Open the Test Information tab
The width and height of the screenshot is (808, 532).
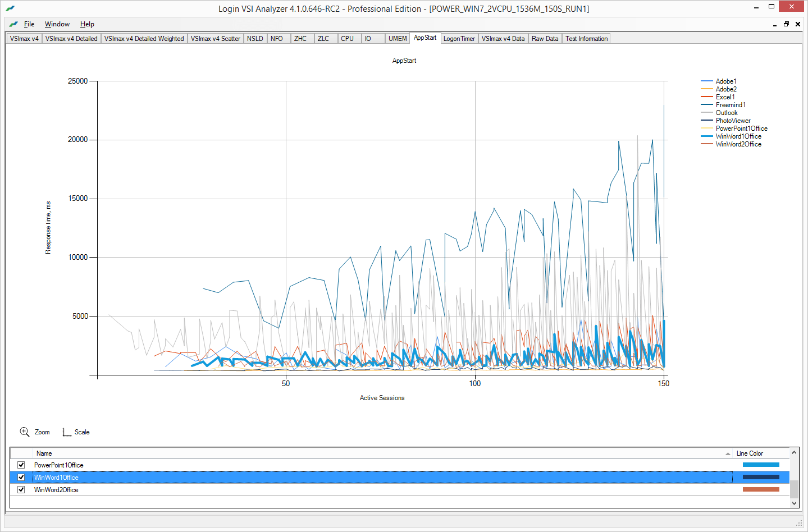point(586,38)
